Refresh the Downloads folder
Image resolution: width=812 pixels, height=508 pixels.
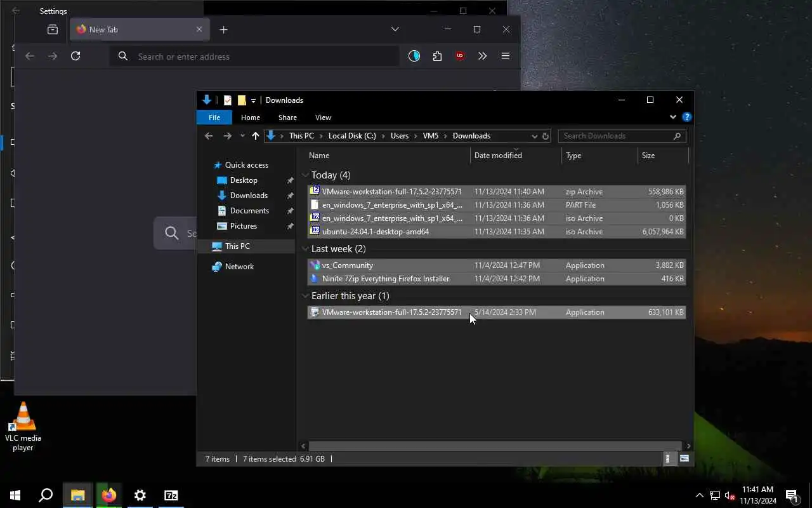tap(545, 136)
